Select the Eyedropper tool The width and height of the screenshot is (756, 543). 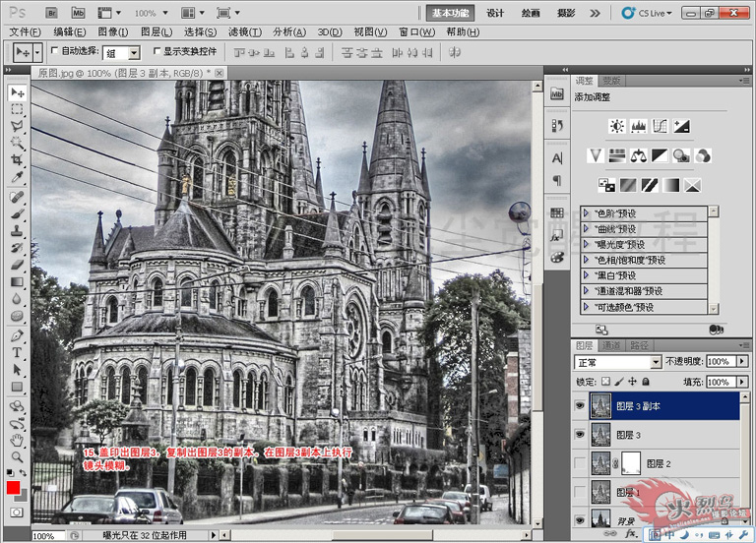point(18,177)
